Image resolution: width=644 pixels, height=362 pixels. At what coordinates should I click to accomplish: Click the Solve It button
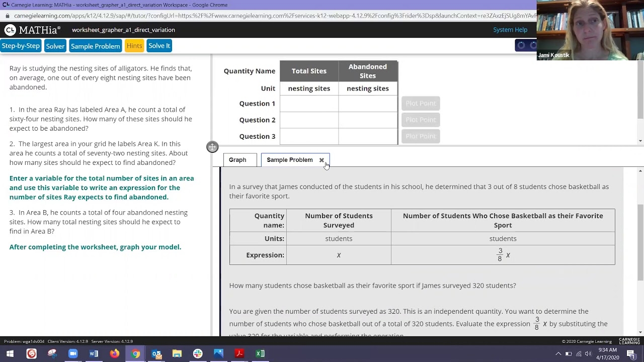(159, 46)
